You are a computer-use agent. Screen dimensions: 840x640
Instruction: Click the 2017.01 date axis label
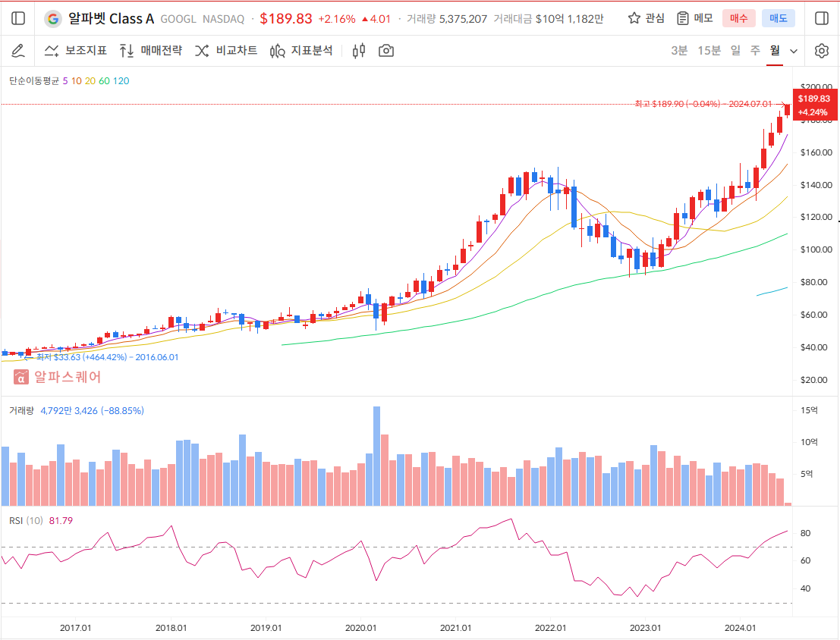click(x=76, y=628)
